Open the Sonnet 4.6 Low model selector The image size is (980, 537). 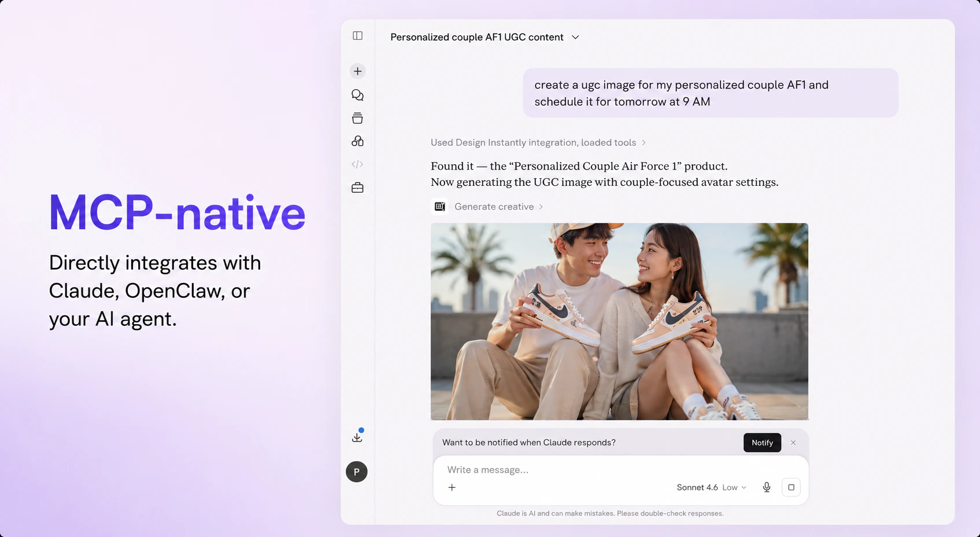pyautogui.click(x=711, y=487)
